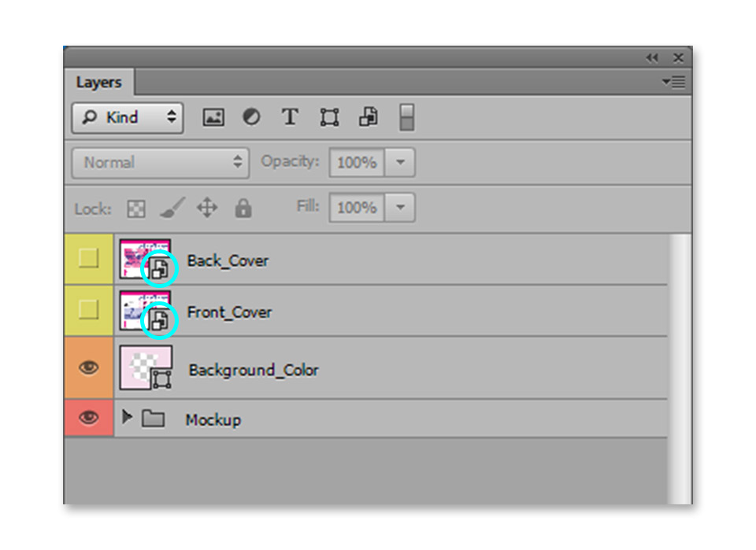Enable lock transparent pixels
Viewport: 756px width, 550px height.
[x=136, y=209]
